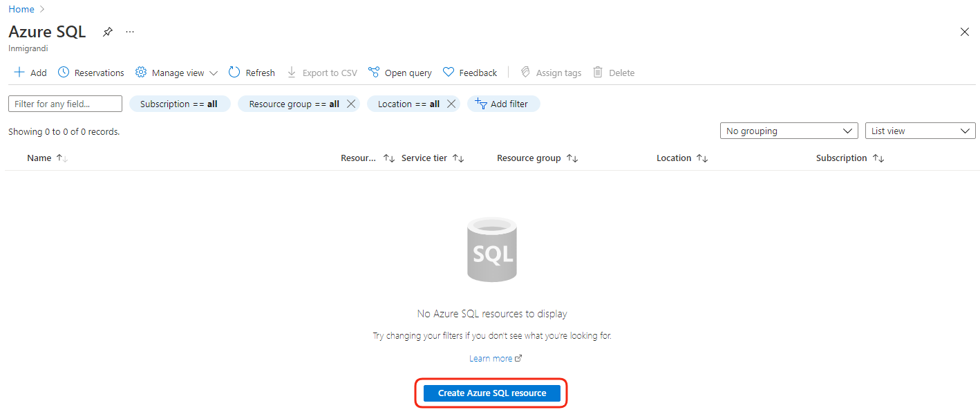Click the No Azure SQL resources message

coord(492,314)
